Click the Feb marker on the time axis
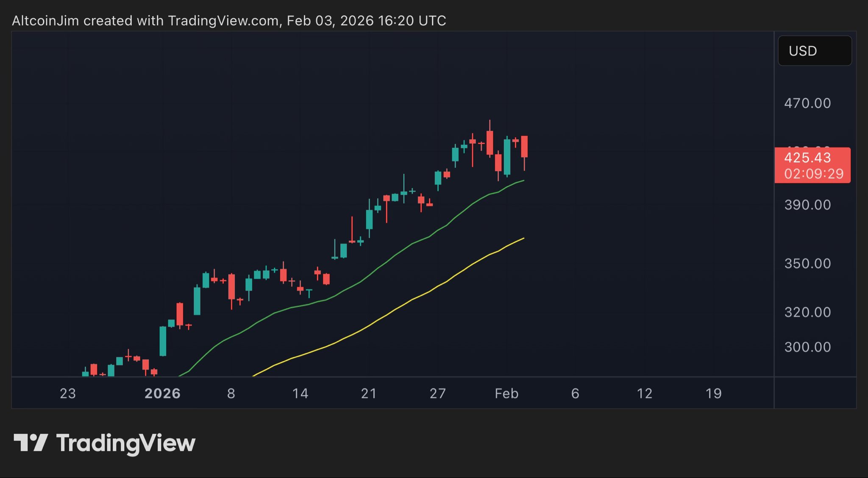 point(506,393)
